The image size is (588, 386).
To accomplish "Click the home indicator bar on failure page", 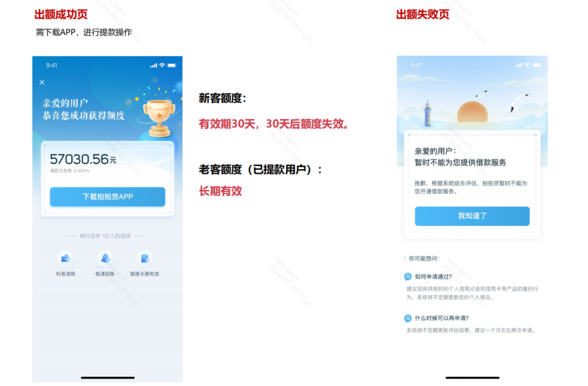I will pos(472,378).
